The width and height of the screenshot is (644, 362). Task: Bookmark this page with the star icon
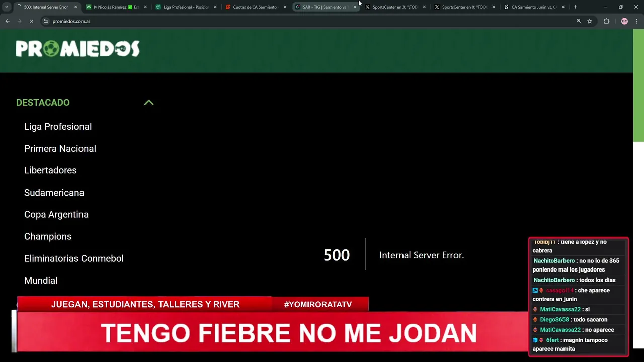click(590, 21)
